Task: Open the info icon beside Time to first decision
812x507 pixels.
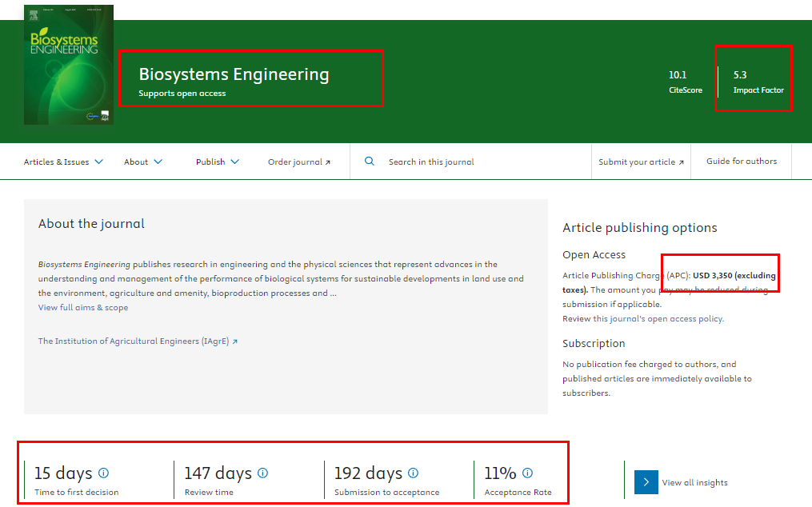Action: pyautogui.click(x=105, y=471)
